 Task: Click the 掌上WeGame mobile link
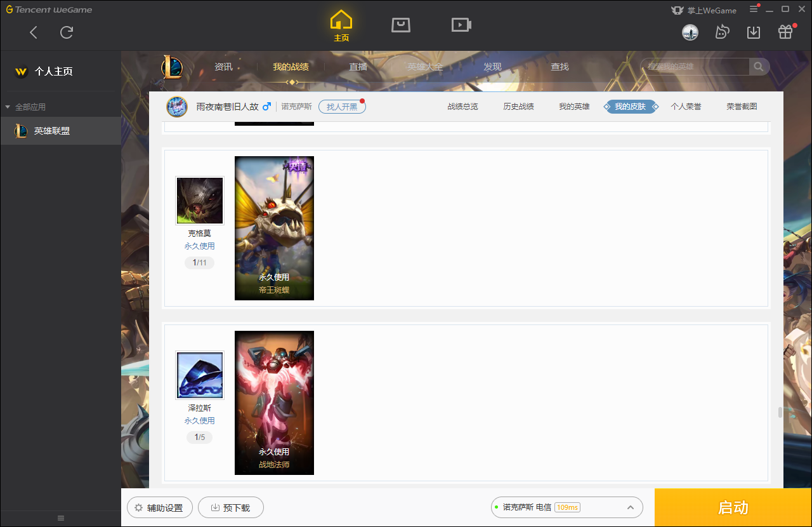coord(704,10)
